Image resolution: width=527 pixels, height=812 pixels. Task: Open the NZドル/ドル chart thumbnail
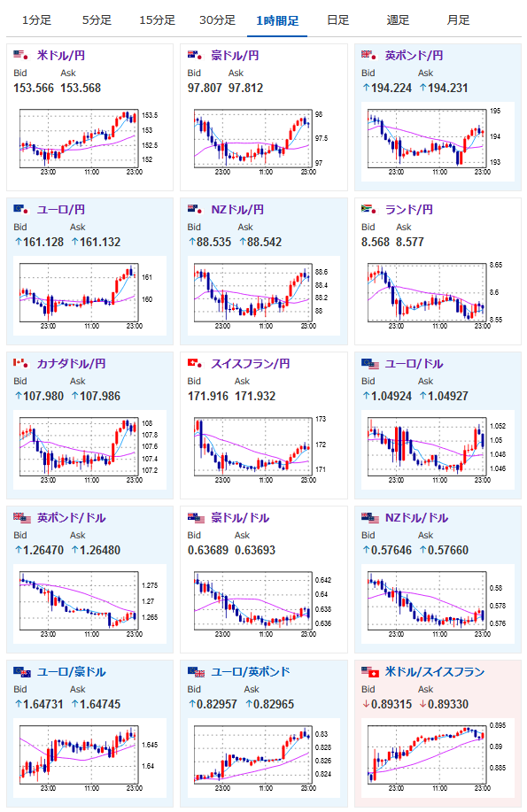[x=438, y=604]
